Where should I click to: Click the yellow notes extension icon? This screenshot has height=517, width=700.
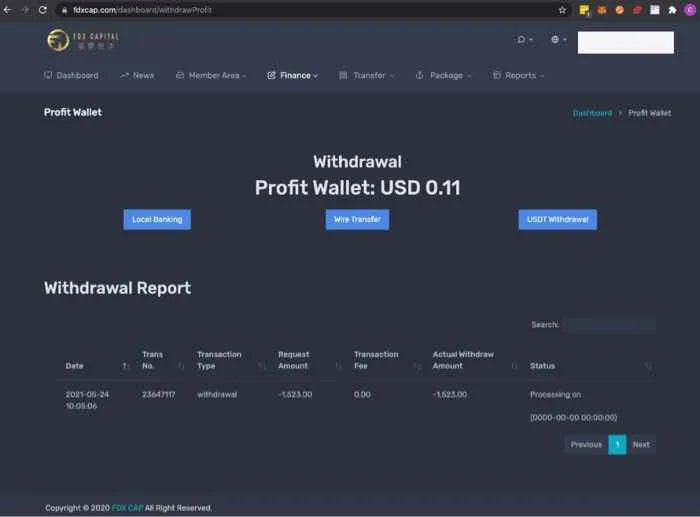coord(584,10)
